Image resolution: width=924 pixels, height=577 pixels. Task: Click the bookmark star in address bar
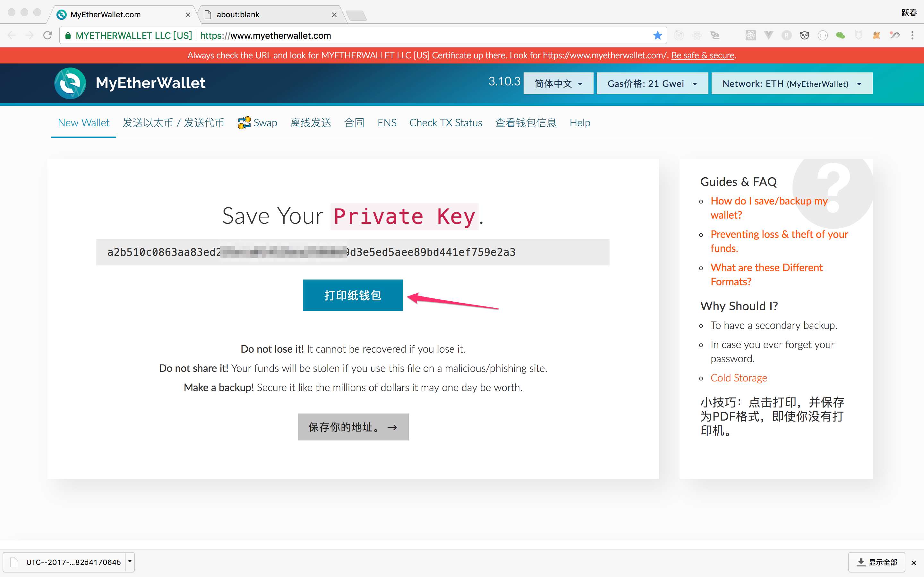click(x=657, y=36)
